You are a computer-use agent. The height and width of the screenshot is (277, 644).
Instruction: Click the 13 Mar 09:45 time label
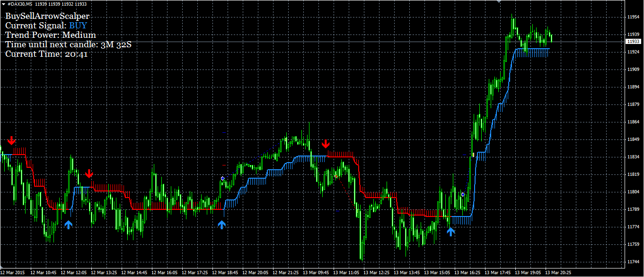coord(316,273)
